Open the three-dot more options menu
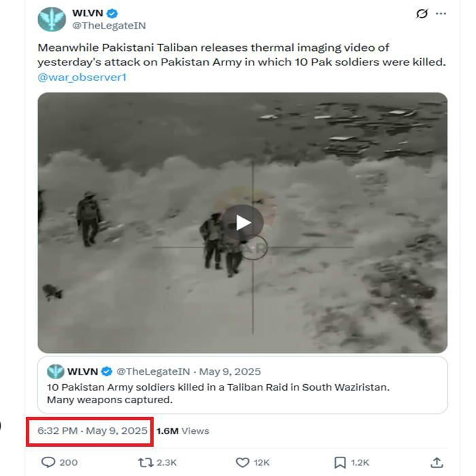The image size is (476, 476). pos(441,14)
